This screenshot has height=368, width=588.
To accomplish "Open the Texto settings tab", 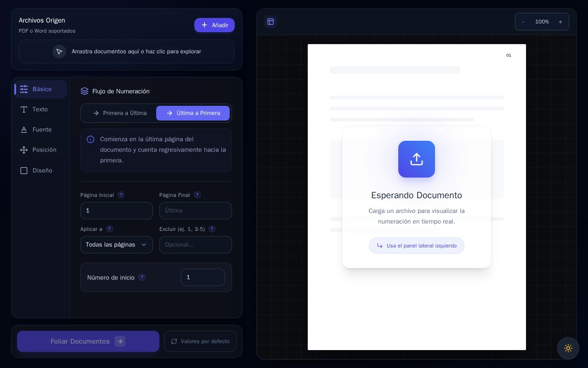I will 41,109.
